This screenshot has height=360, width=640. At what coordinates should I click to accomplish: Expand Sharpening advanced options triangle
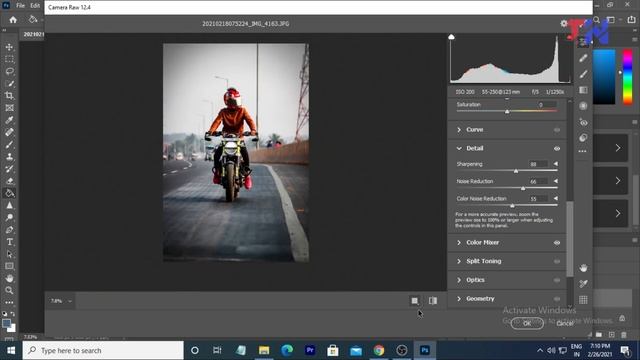click(556, 164)
